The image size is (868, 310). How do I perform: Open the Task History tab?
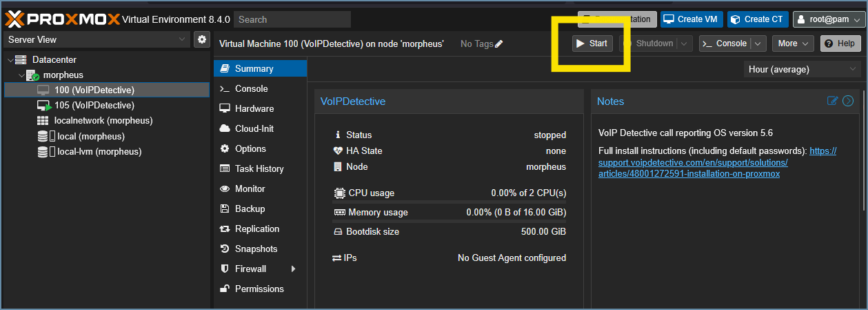point(261,168)
